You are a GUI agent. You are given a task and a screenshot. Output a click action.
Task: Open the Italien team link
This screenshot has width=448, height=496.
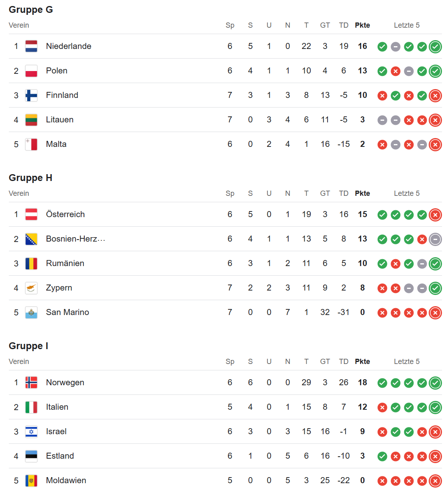[x=57, y=407]
